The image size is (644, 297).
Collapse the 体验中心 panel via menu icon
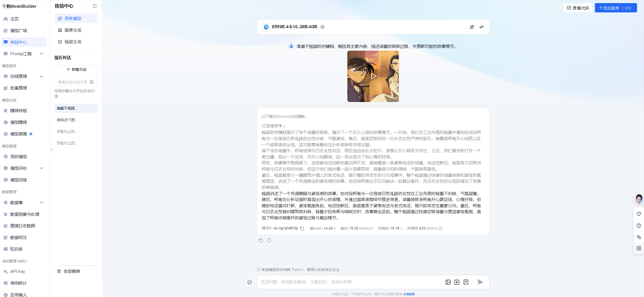coord(95,6)
